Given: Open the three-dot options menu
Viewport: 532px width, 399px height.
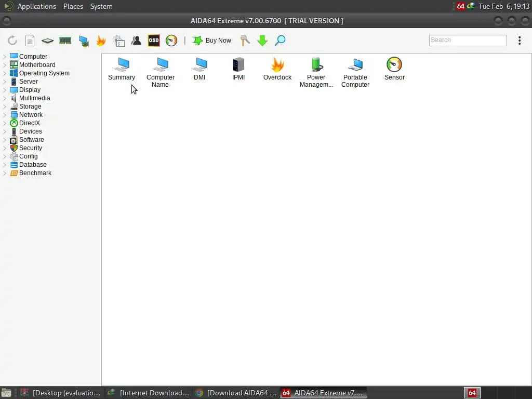Looking at the screenshot, I should (520, 41).
